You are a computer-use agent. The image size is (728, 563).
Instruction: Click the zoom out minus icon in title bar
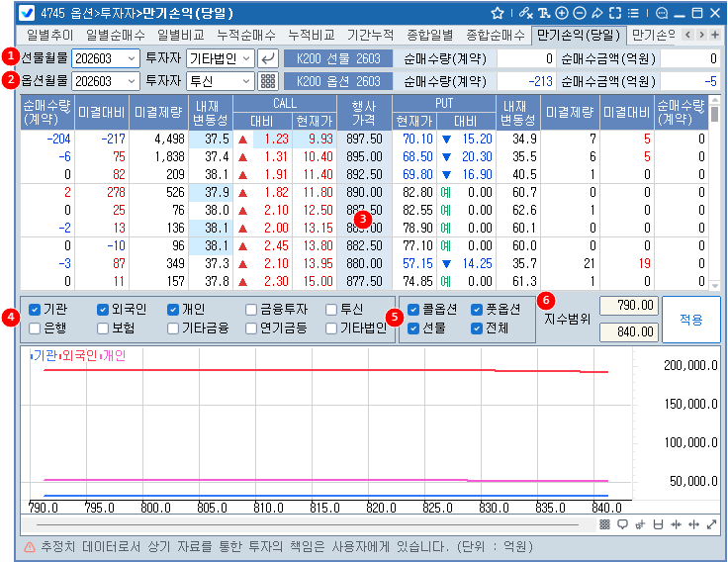[579, 13]
